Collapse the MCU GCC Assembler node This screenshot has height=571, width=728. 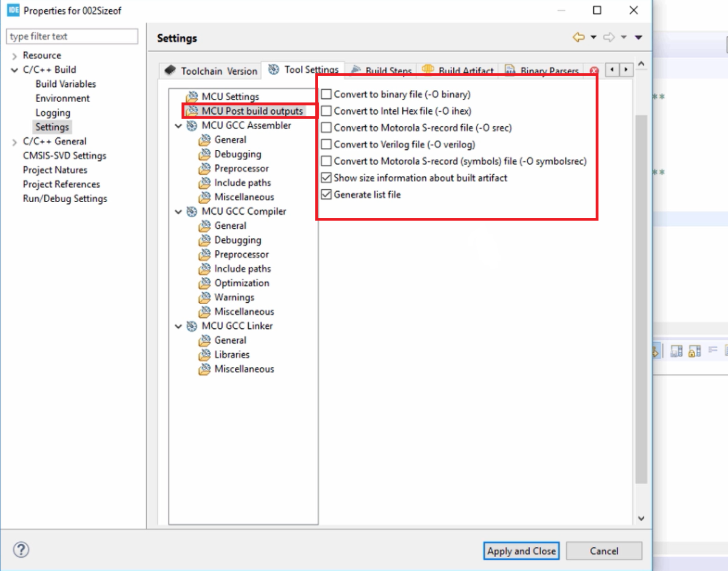pos(178,126)
